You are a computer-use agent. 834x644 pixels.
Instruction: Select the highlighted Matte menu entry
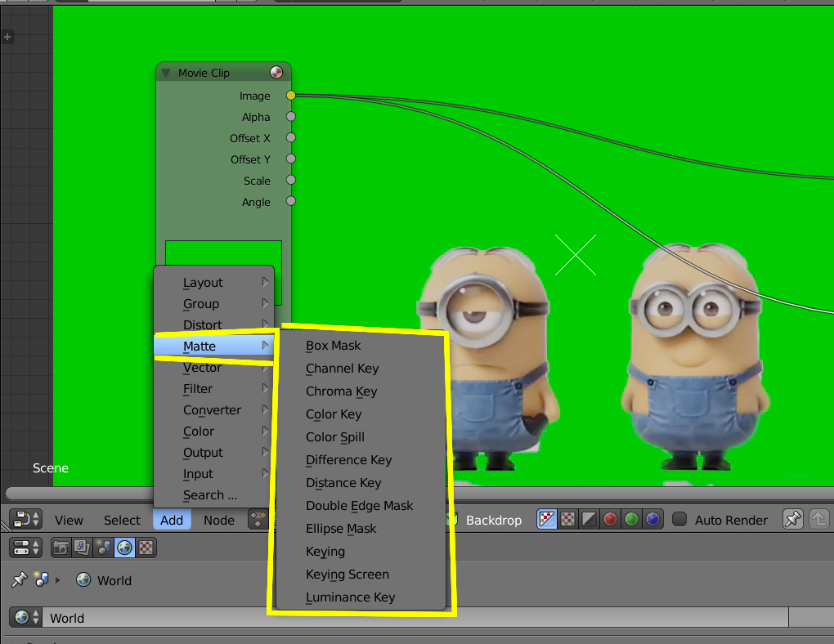(x=214, y=347)
